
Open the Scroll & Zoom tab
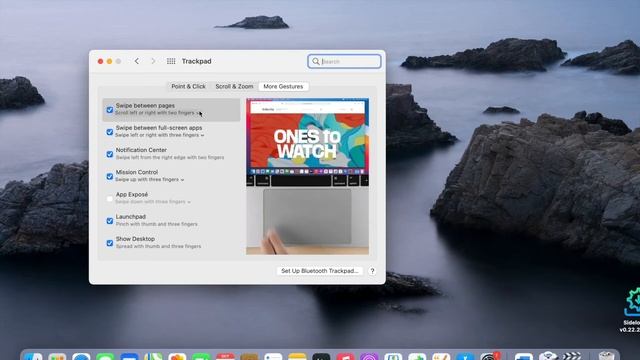pos(234,87)
